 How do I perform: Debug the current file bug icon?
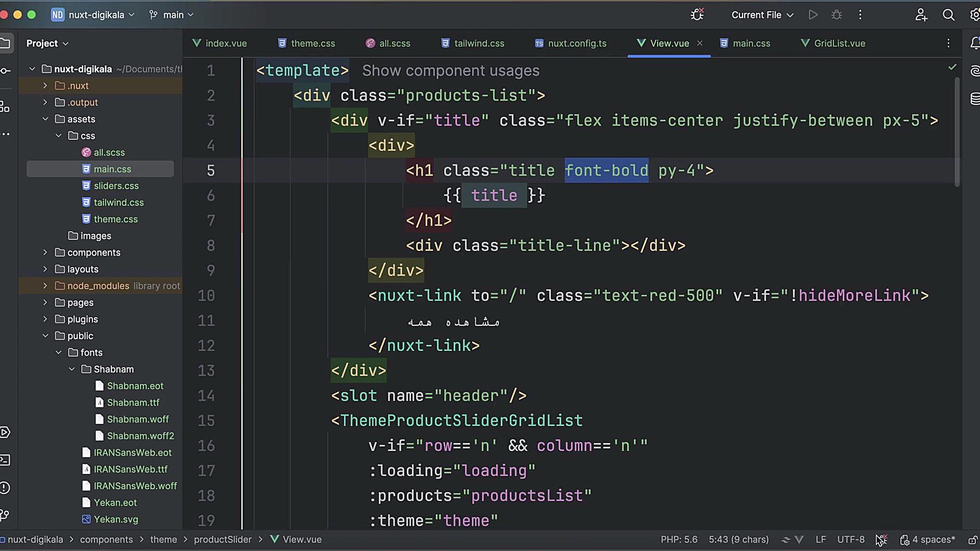837,15
